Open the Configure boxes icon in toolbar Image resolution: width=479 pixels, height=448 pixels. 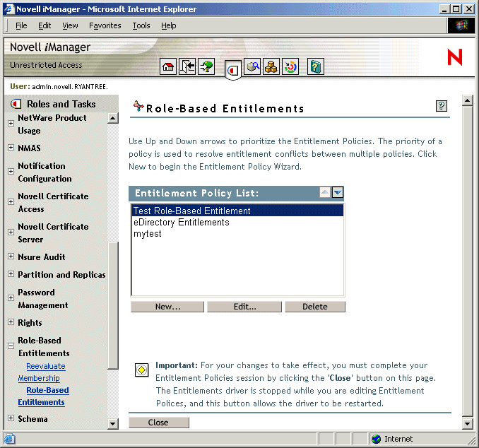pyautogui.click(x=271, y=66)
